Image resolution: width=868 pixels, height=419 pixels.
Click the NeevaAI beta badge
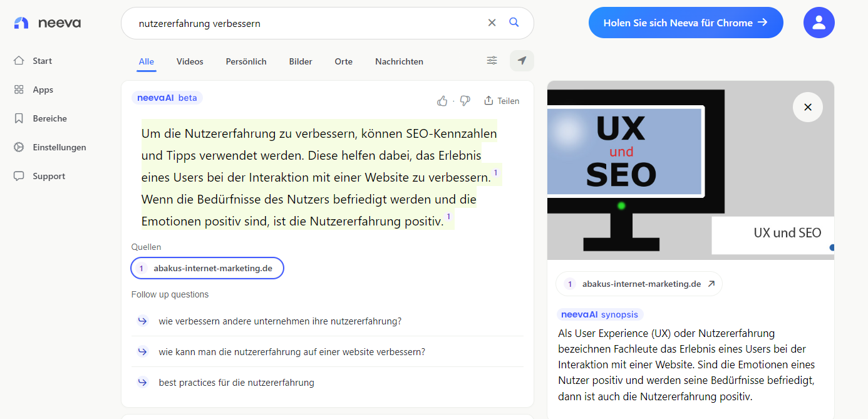pos(167,98)
